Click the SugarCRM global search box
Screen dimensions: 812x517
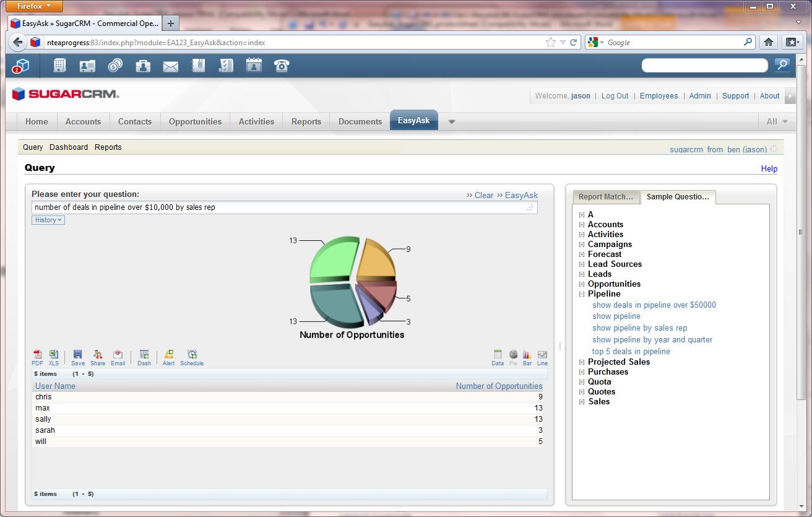click(x=705, y=65)
